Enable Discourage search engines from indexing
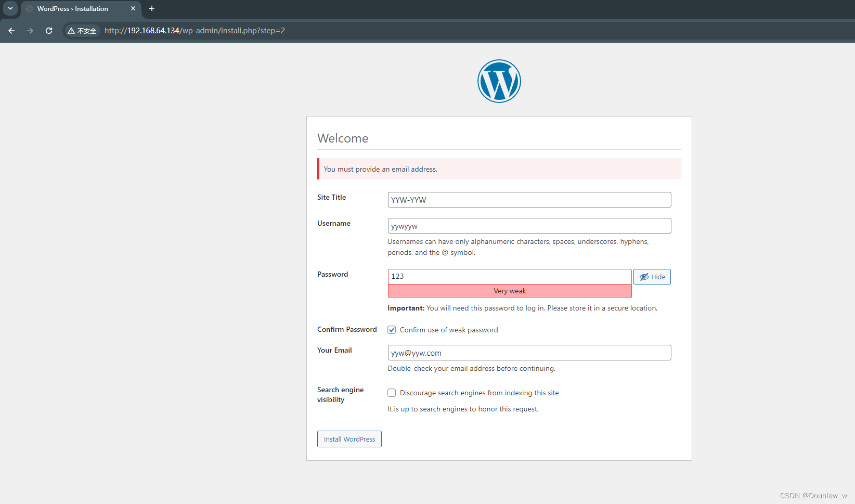The height and width of the screenshot is (504, 855). pyautogui.click(x=391, y=393)
